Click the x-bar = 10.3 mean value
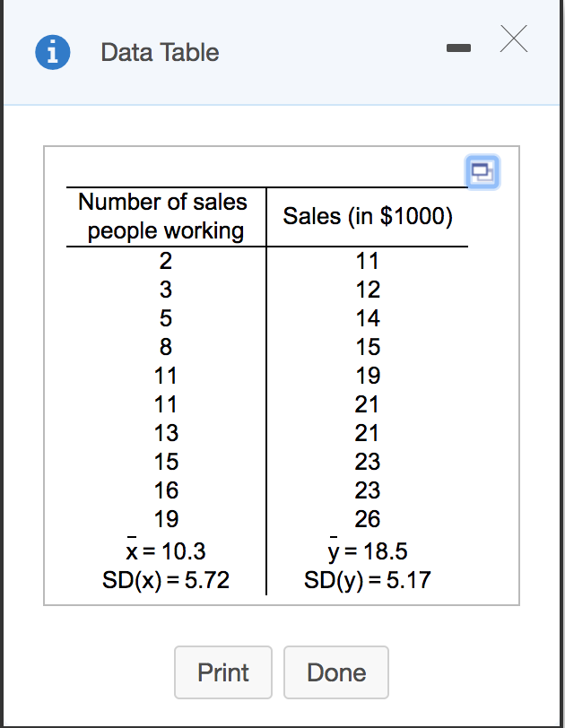This screenshot has width=565, height=728. (x=163, y=550)
